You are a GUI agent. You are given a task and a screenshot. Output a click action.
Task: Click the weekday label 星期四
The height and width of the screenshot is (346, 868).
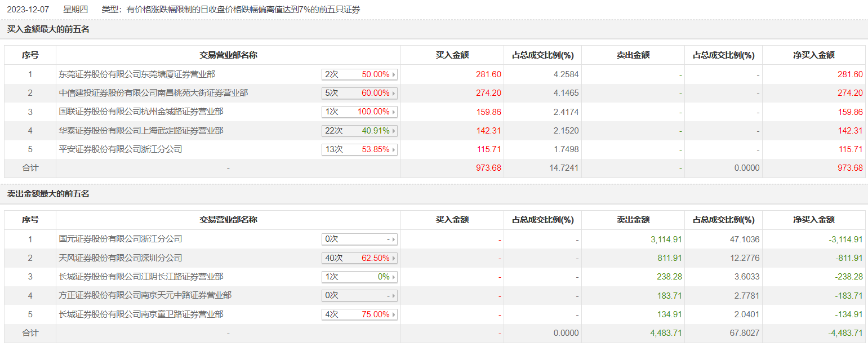(x=75, y=10)
